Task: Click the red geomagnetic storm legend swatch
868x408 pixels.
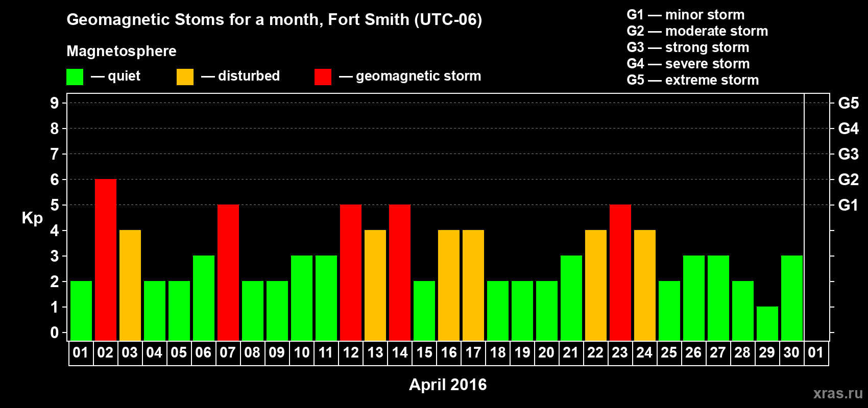Action: coord(323,77)
